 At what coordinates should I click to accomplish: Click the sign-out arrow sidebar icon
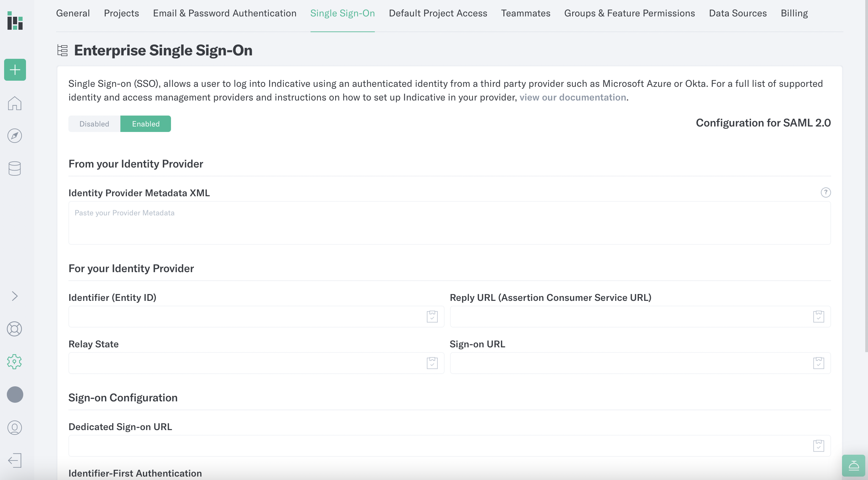click(15, 460)
